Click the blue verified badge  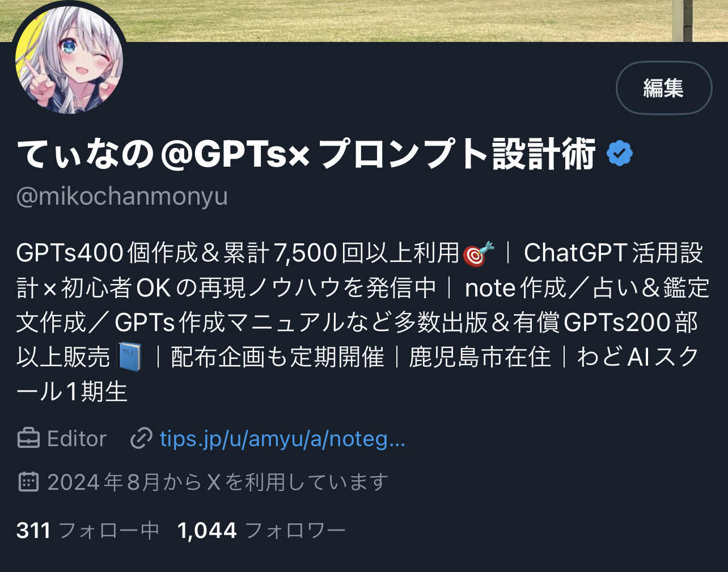pyautogui.click(x=620, y=154)
